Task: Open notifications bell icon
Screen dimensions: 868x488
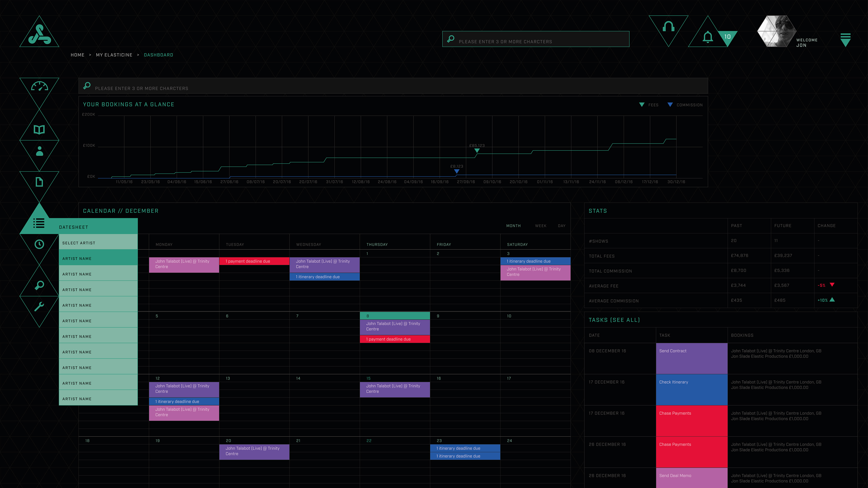Action: click(x=708, y=37)
